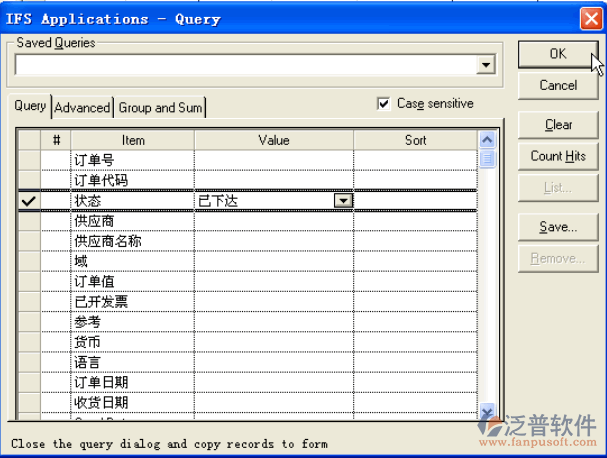Click the scrollbar up arrow icon

click(487, 139)
